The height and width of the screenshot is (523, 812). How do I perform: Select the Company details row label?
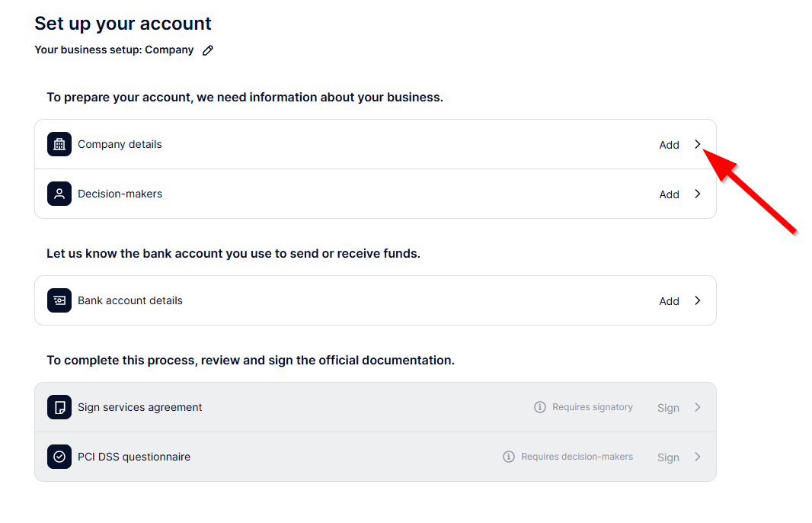click(x=120, y=144)
